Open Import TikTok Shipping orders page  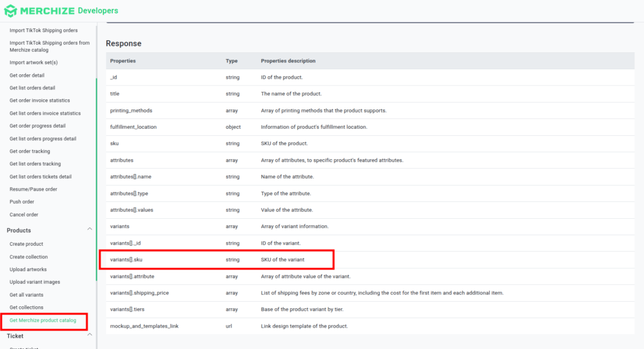[43, 30]
